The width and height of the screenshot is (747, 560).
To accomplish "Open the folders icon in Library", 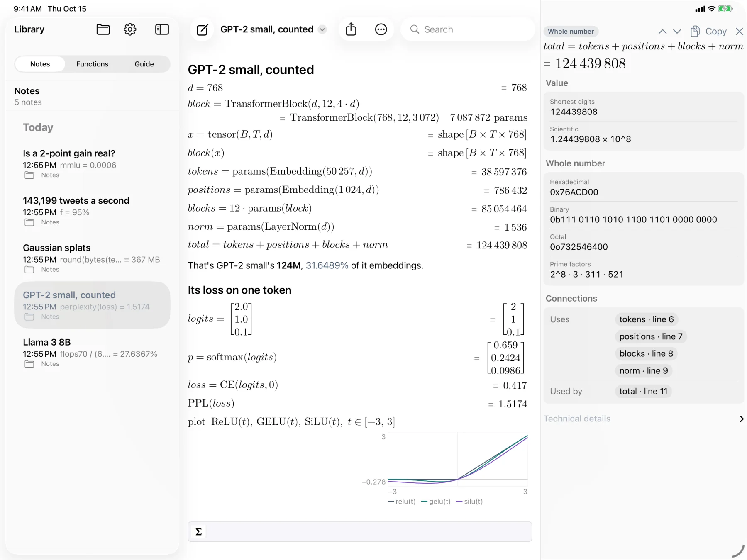I will pos(103,29).
